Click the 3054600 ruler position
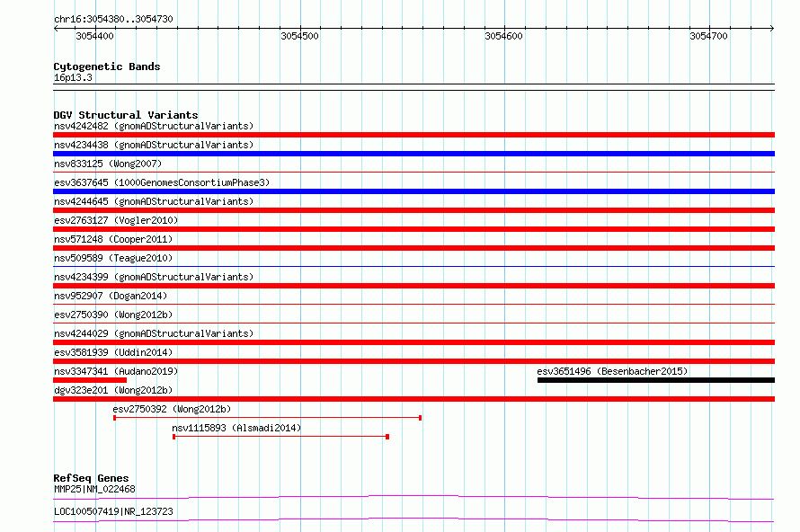Image resolution: width=800 pixels, height=532 pixels. 503,36
